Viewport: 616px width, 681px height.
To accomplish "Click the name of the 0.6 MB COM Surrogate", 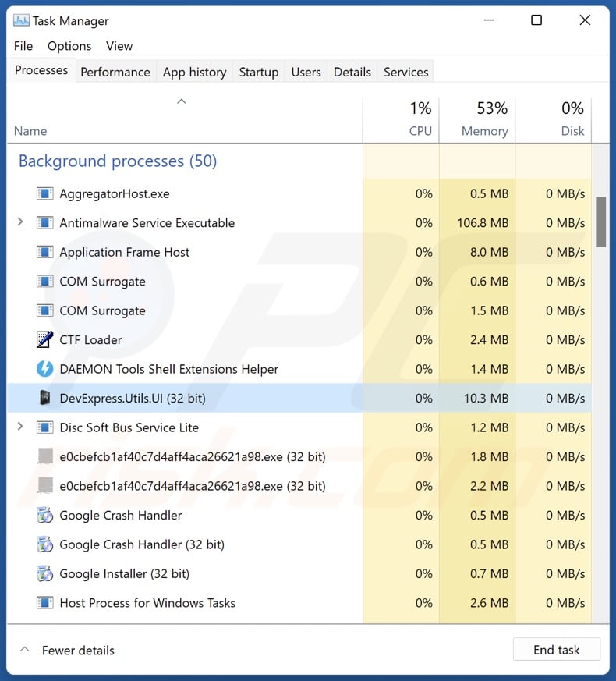I will [x=102, y=282].
